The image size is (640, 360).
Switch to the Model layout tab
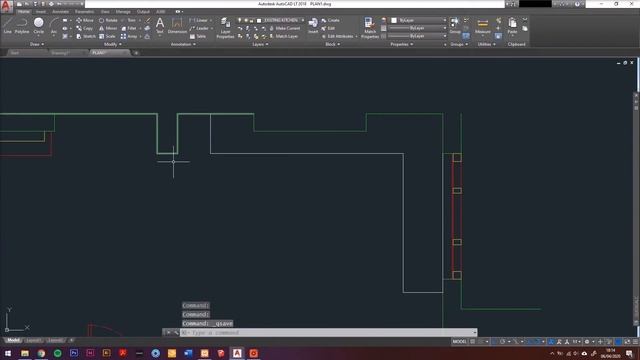(x=13, y=340)
